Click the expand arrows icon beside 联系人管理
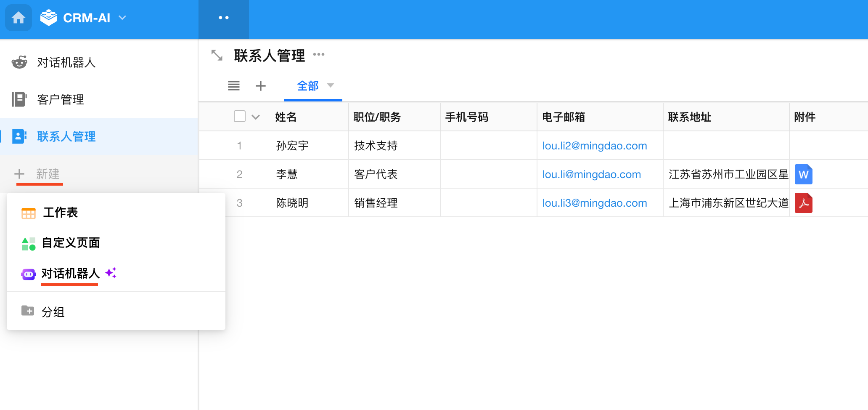This screenshot has height=410, width=868. tap(217, 55)
